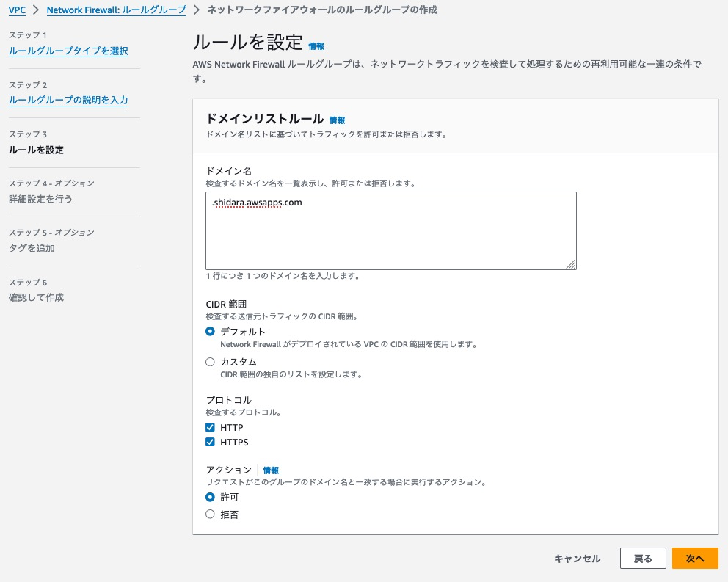
Task: Click the 1 行につき 1 つのドメイン名を入力します hint
Action: coord(283,276)
